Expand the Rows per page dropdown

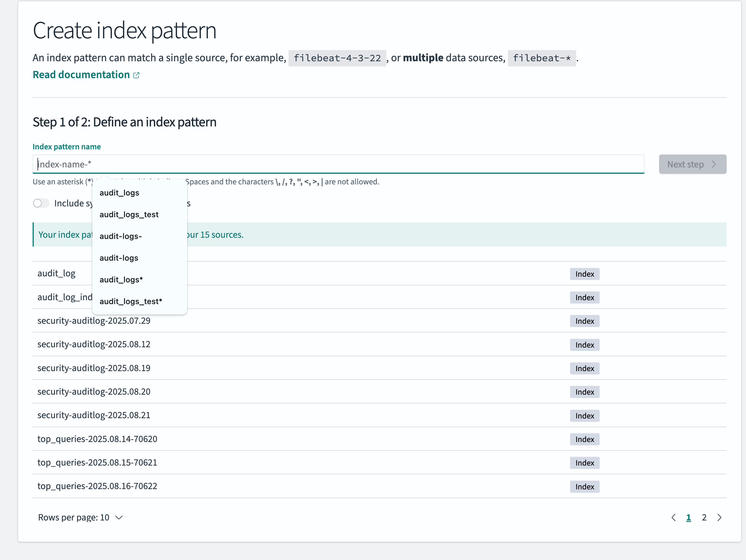[x=80, y=517]
